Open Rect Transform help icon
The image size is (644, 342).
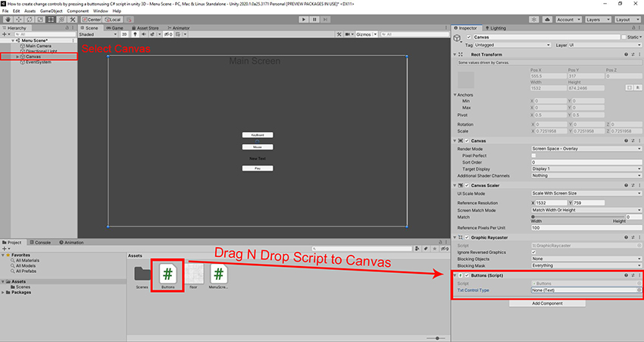(626, 55)
